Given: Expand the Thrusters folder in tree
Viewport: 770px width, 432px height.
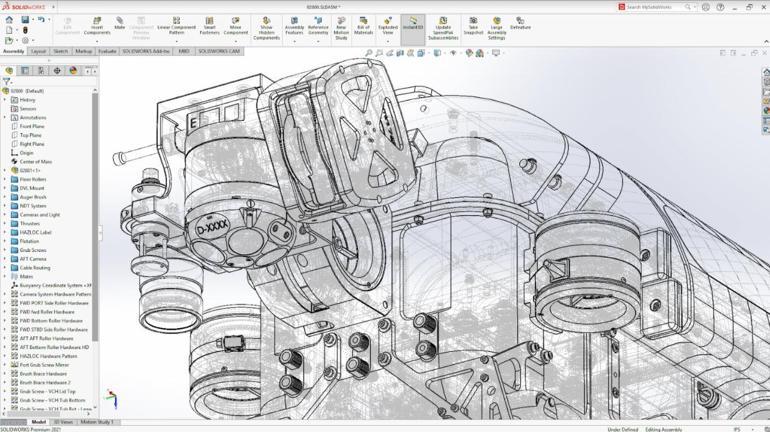Looking at the screenshot, I should point(5,224).
